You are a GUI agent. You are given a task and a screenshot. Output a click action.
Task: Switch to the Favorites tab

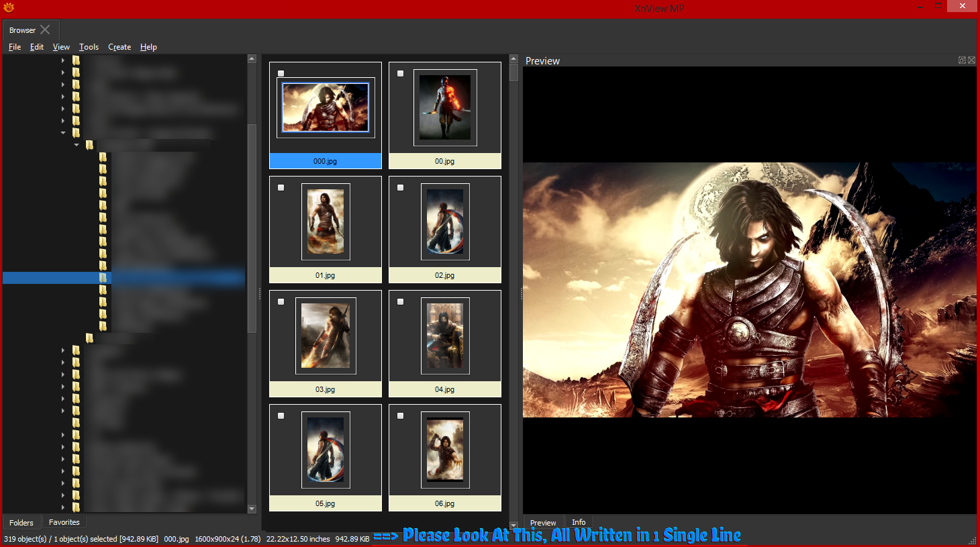click(64, 522)
